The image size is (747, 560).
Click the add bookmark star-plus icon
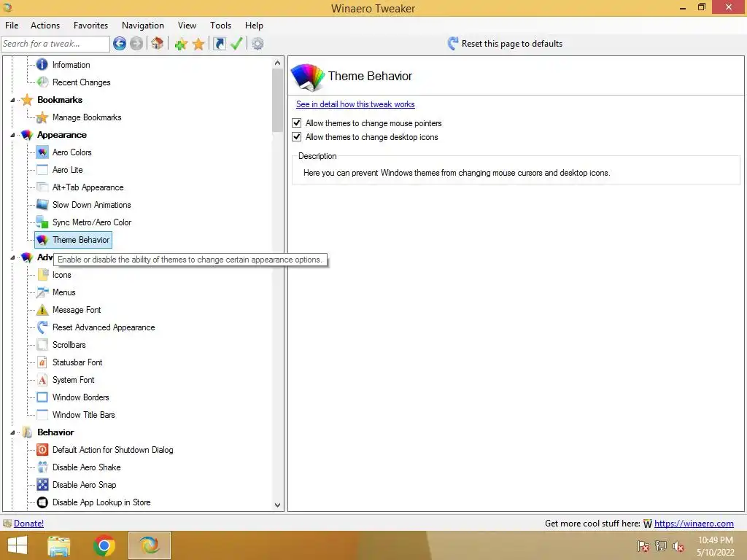coord(181,44)
